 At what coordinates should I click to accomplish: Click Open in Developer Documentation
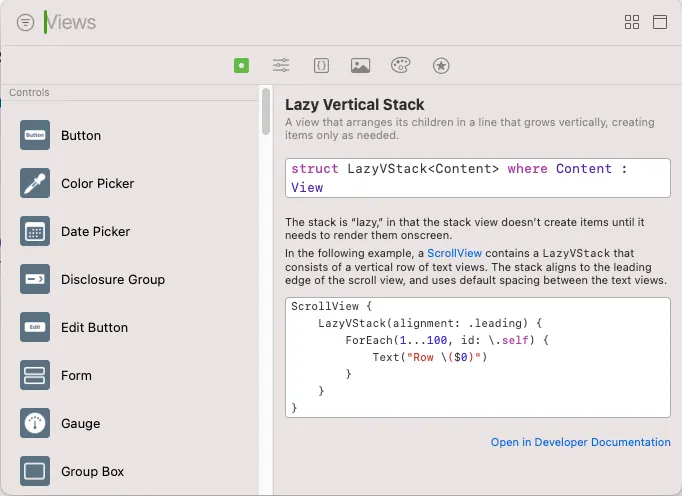(580, 442)
